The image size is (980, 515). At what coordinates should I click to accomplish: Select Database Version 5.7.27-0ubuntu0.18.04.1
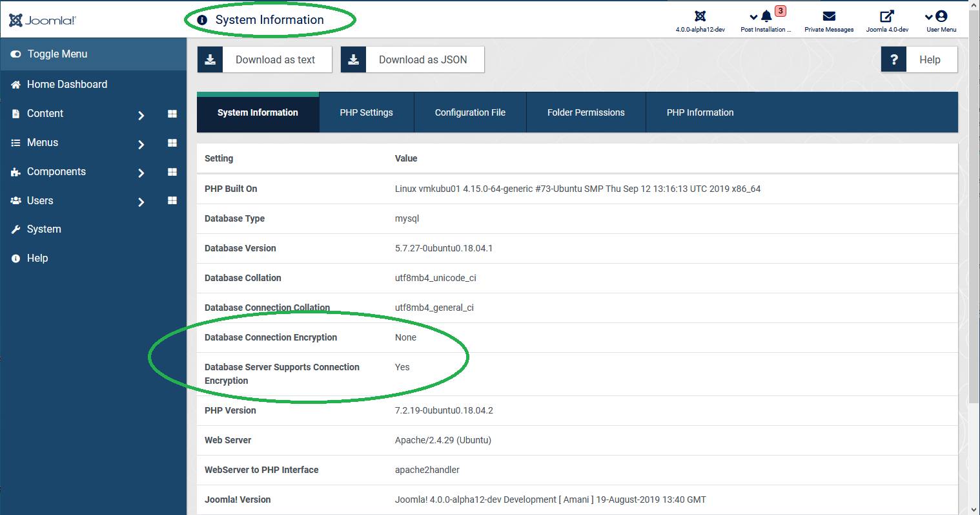(444, 248)
